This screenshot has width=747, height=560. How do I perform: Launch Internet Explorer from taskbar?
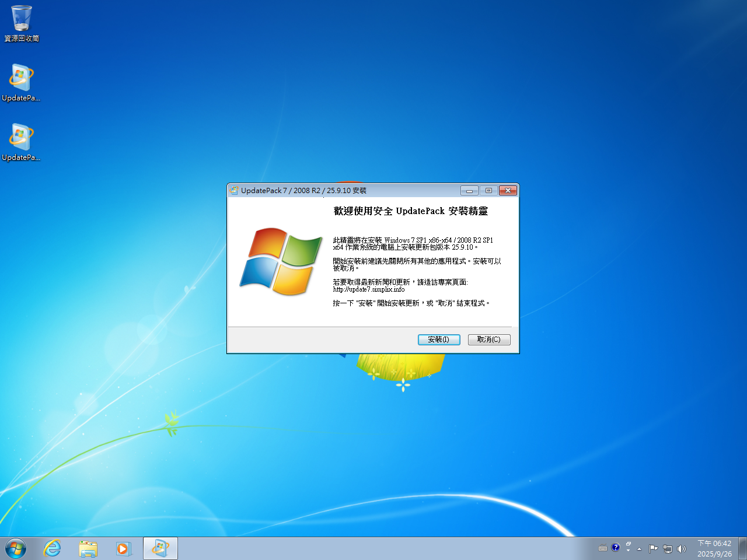coord(53,549)
